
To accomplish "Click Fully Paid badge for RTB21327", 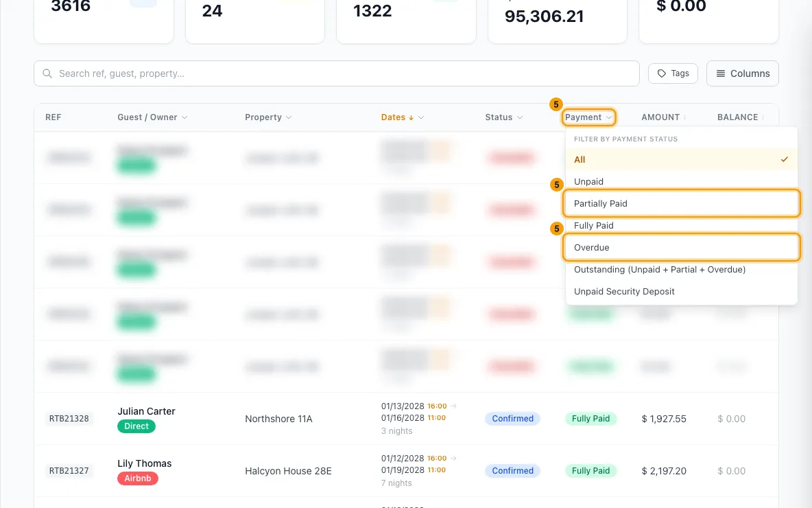I will 591,471.
